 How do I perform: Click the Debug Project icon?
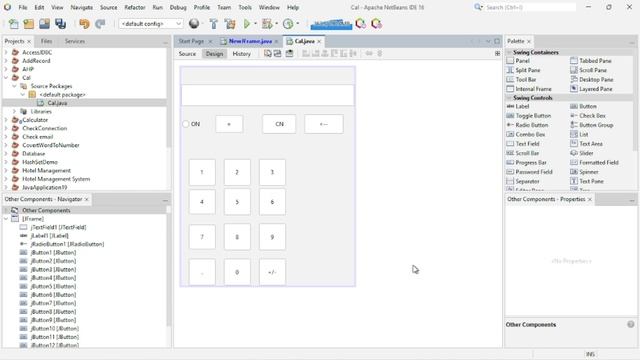click(x=267, y=24)
